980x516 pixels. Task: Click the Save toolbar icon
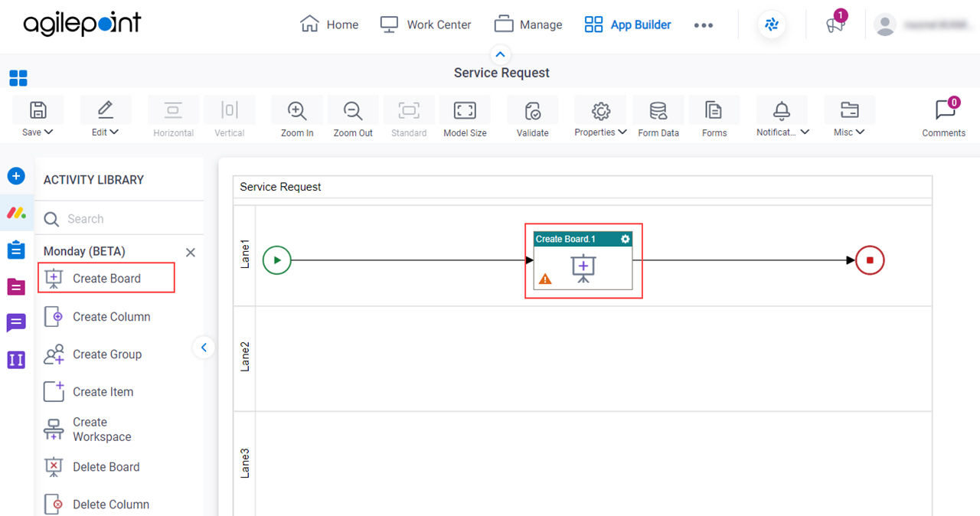point(38,110)
